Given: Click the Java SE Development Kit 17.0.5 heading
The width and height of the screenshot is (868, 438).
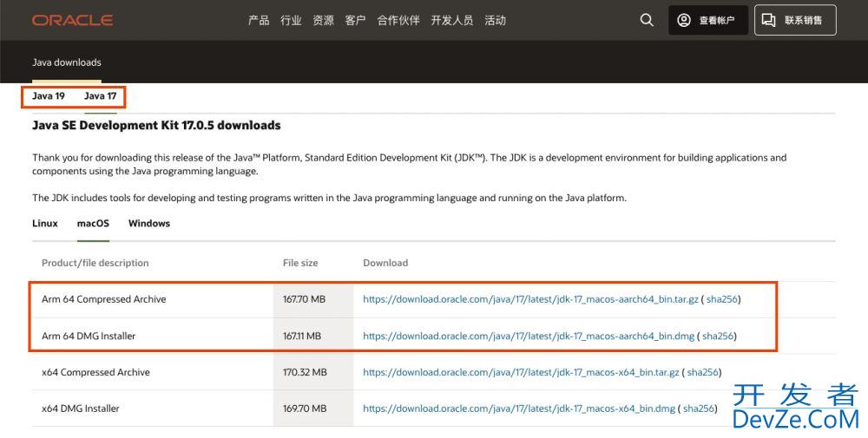Looking at the screenshot, I should click(x=156, y=126).
